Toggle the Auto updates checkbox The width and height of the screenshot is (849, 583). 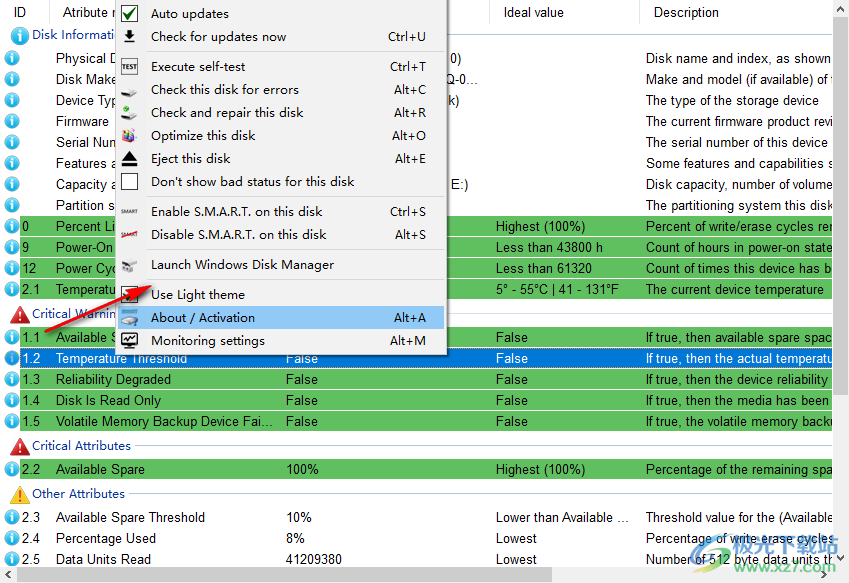coord(129,14)
